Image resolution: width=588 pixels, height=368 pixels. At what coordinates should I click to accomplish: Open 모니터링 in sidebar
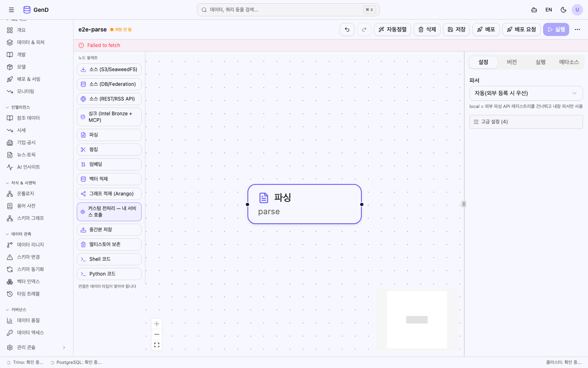tap(37, 92)
